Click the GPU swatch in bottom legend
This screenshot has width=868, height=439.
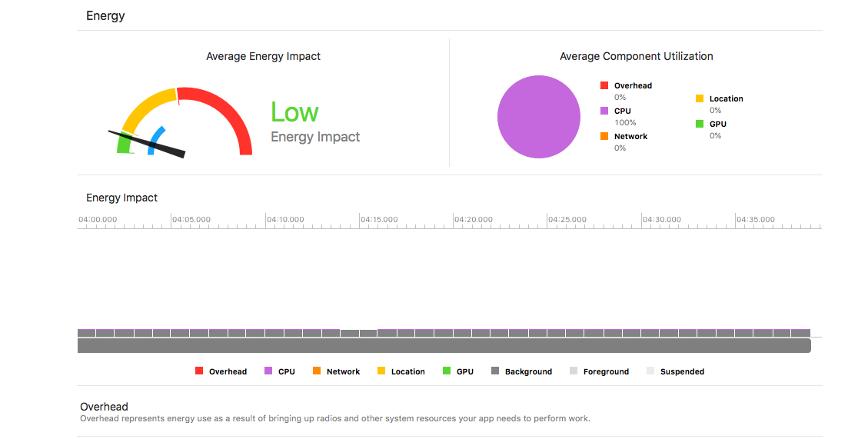point(447,371)
